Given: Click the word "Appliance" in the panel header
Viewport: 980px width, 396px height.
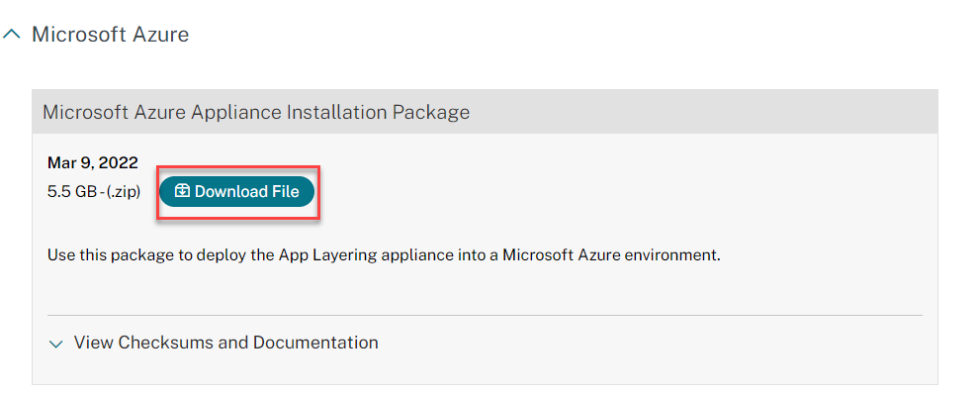Looking at the screenshot, I should 237,112.
